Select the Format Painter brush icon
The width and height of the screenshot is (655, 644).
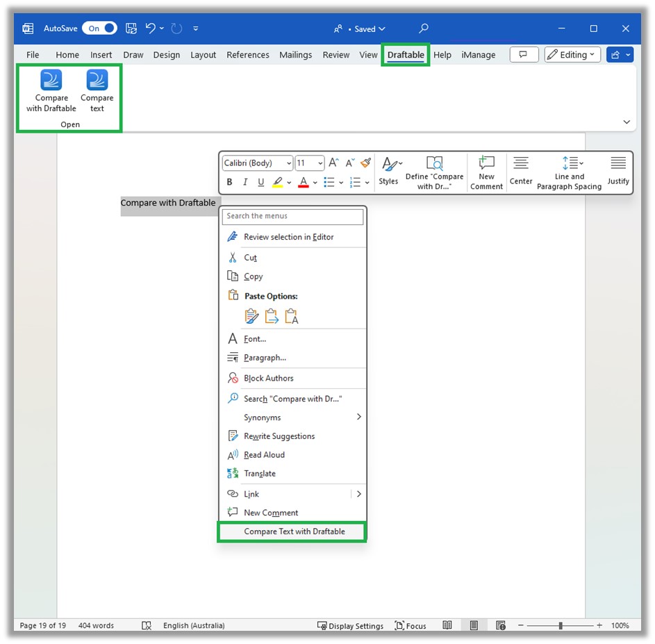[365, 163]
